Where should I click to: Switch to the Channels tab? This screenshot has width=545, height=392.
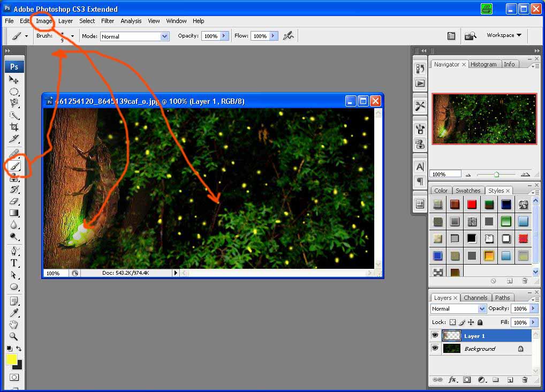[x=475, y=298]
